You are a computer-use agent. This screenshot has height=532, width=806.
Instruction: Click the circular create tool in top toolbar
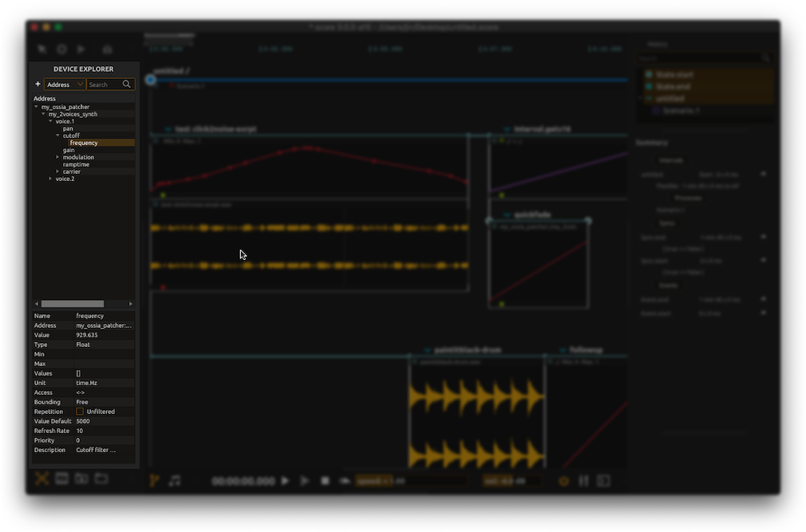[x=61, y=49]
